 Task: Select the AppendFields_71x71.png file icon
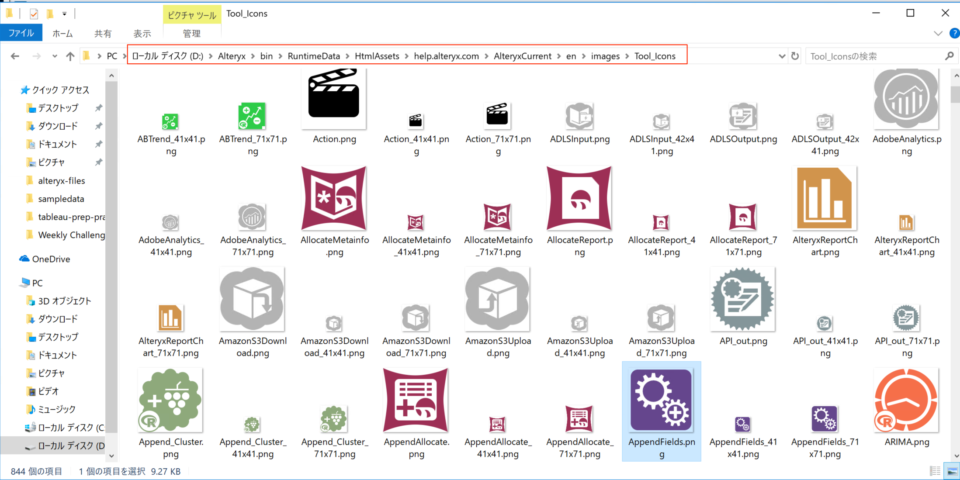point(825,418)
